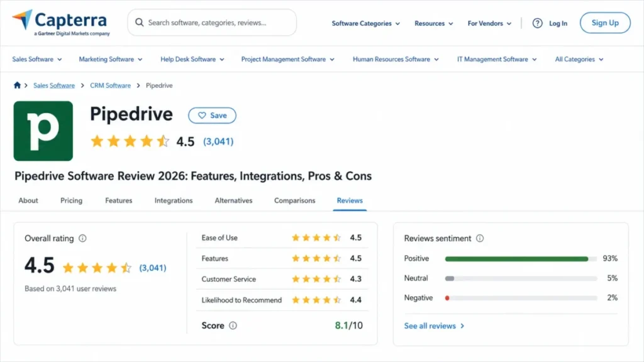
Task: Click the Pipedrive logo thumbnail
Action: [43, 131]
